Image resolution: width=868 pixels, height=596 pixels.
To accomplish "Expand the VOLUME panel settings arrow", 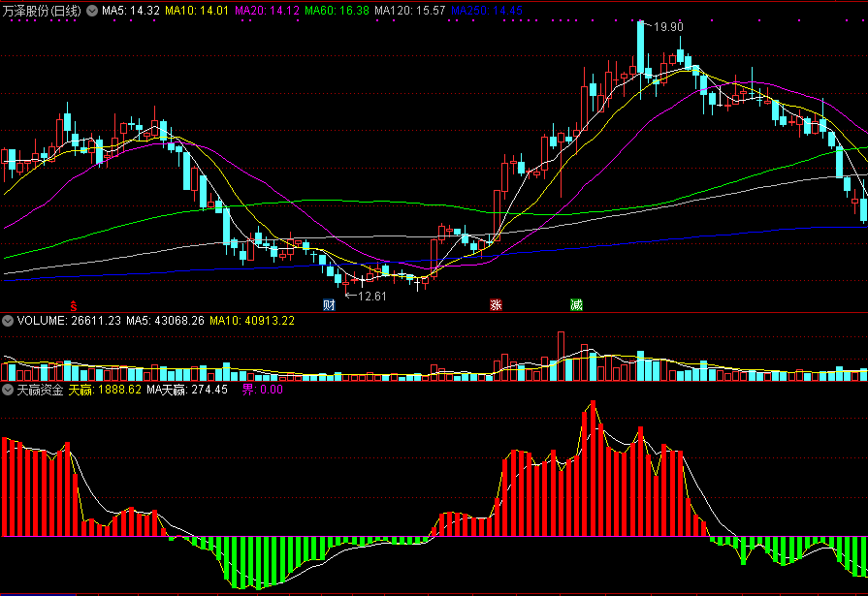I will click(8, 321).
